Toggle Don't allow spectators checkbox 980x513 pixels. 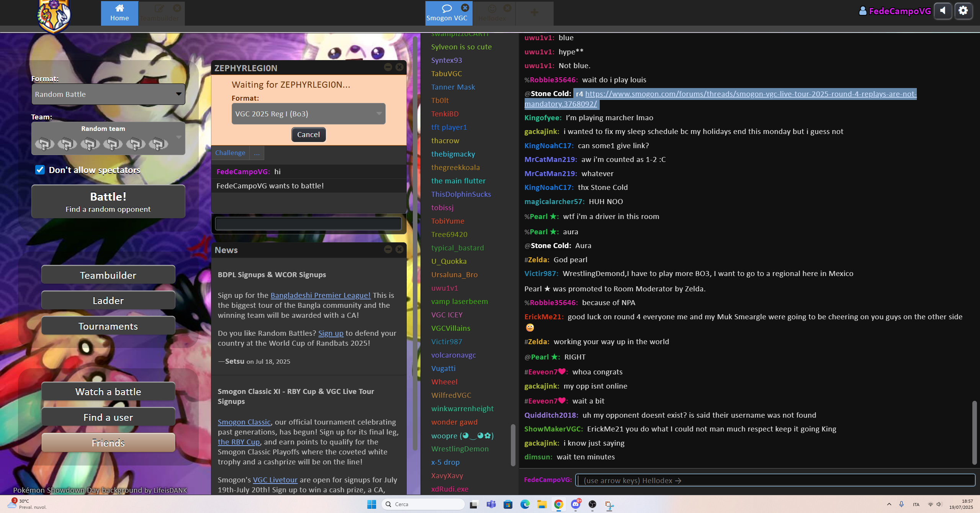coord(40,170)
